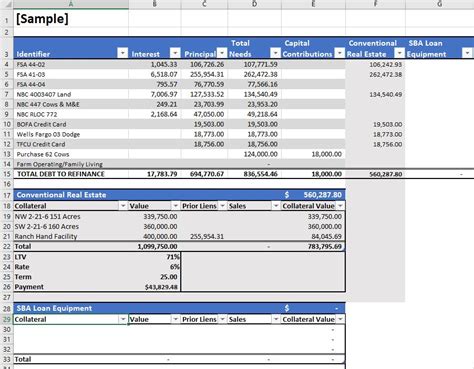This screenshot has height=369, width=474.
Task: Select column F header
Action: [x=375, y=4]
